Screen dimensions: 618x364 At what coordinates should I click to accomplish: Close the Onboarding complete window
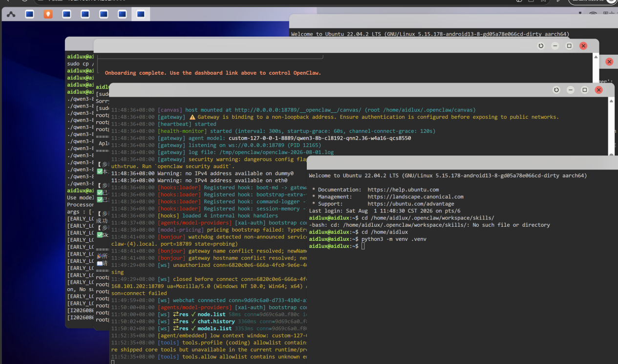click(583, 46)
